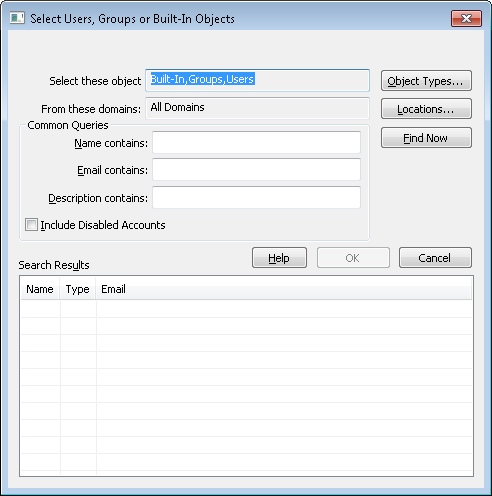Click the Name contains text field

pyautogui.click(x=256, y=143)
